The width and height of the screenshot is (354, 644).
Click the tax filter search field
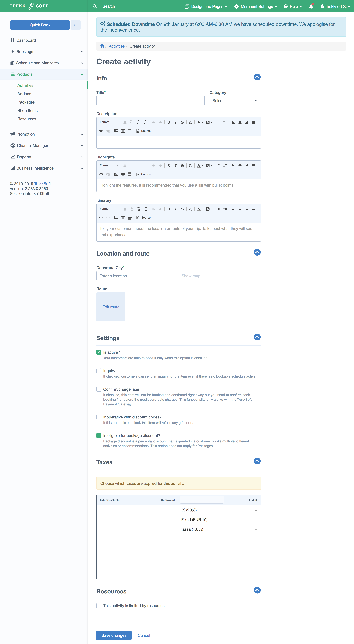pos(202,500)
